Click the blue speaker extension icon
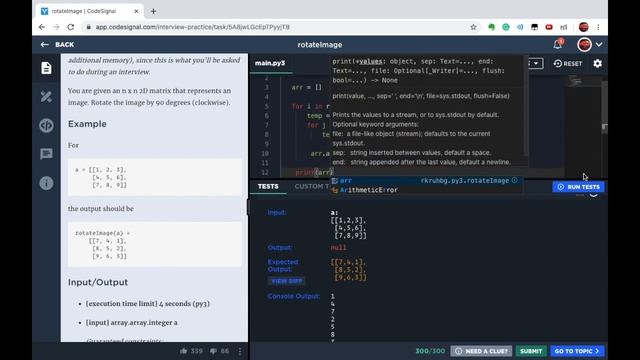The width and height of the screenshot is (640, 360). [520, 27]
